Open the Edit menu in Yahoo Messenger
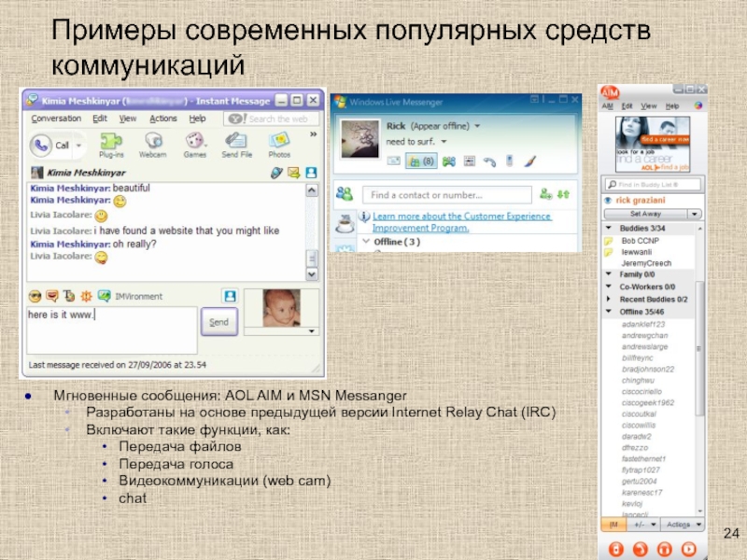 [100, 119]
